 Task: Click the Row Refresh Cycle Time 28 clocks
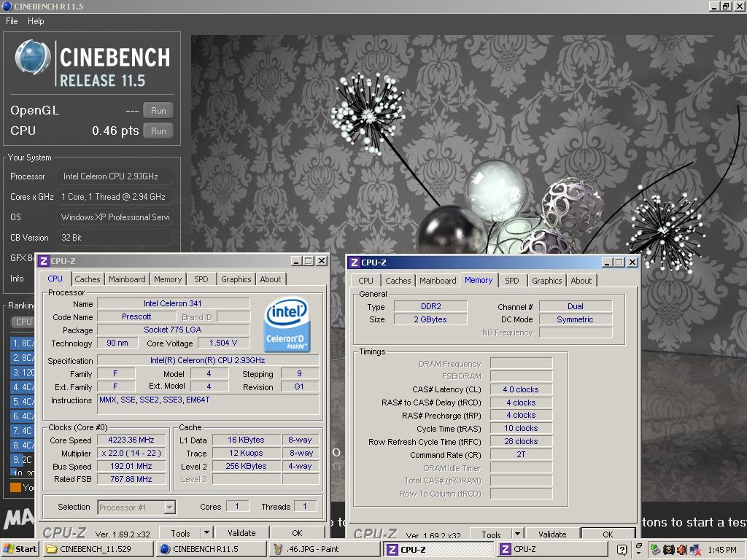(521, 441)
